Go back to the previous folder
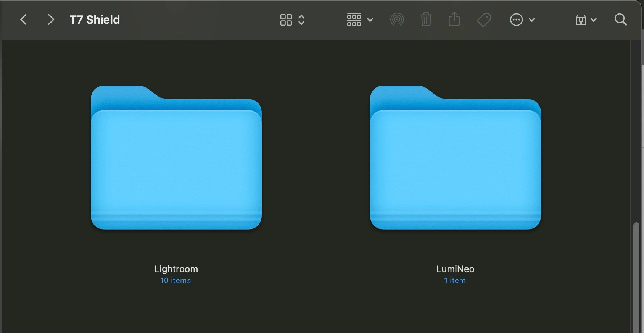Viewport: 644px width, 333px height. point(24,19)
